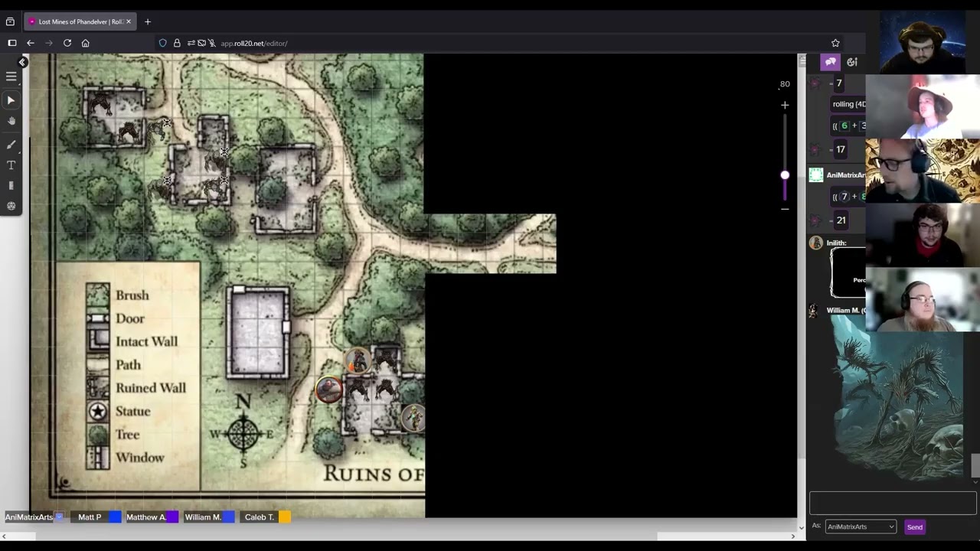This screenshot has height=551, width=980.
Task: Click the AniMatrixArts player tag
Action: [x=29, y=517]
